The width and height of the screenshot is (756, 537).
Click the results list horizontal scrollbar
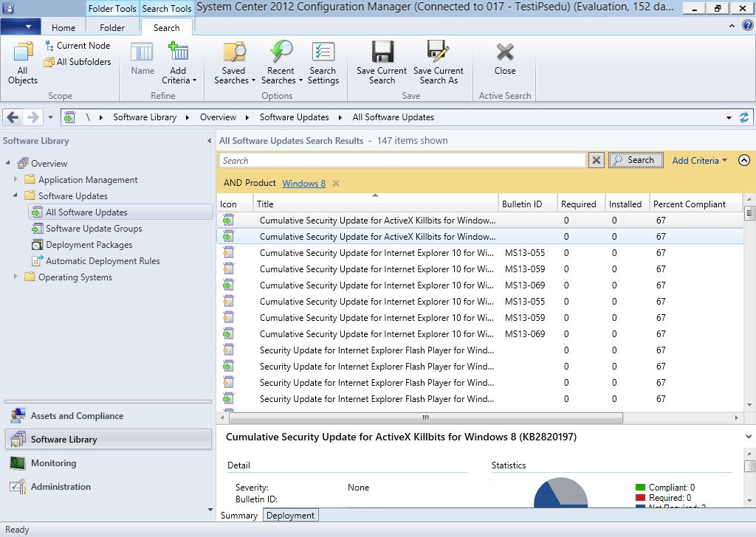tap(425, 418)
